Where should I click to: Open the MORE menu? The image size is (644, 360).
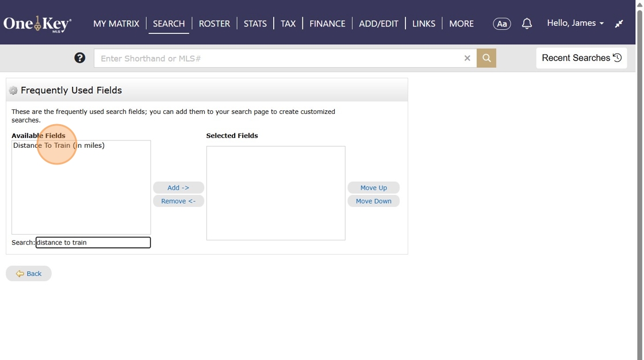tap(461, 24)
